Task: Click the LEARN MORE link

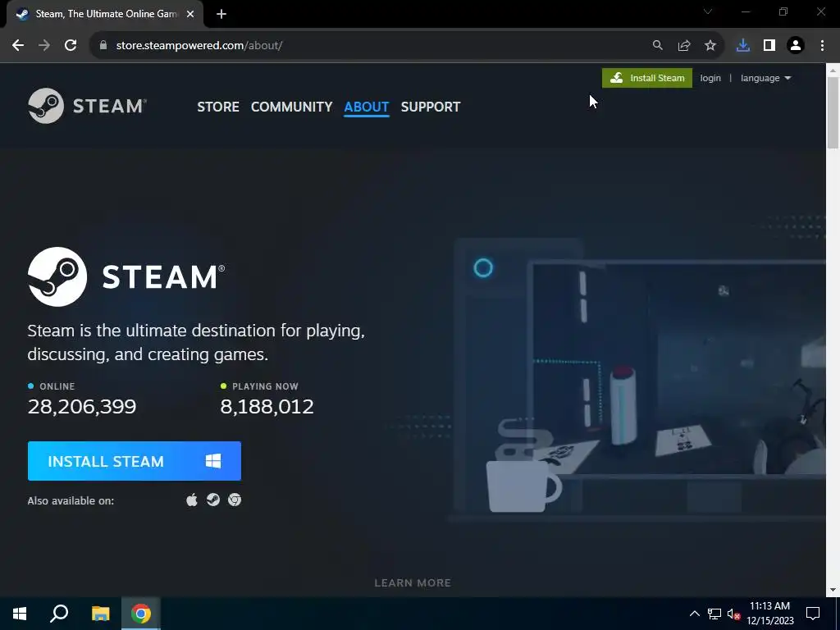Action: tap(413, 583)
